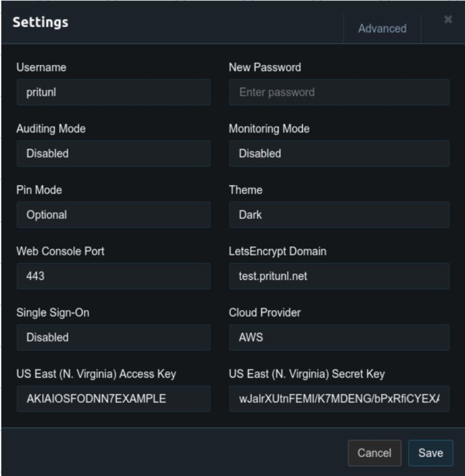Save the settings
The height and width of the screenshot is (476, 465).
click(x=431, y=453)
